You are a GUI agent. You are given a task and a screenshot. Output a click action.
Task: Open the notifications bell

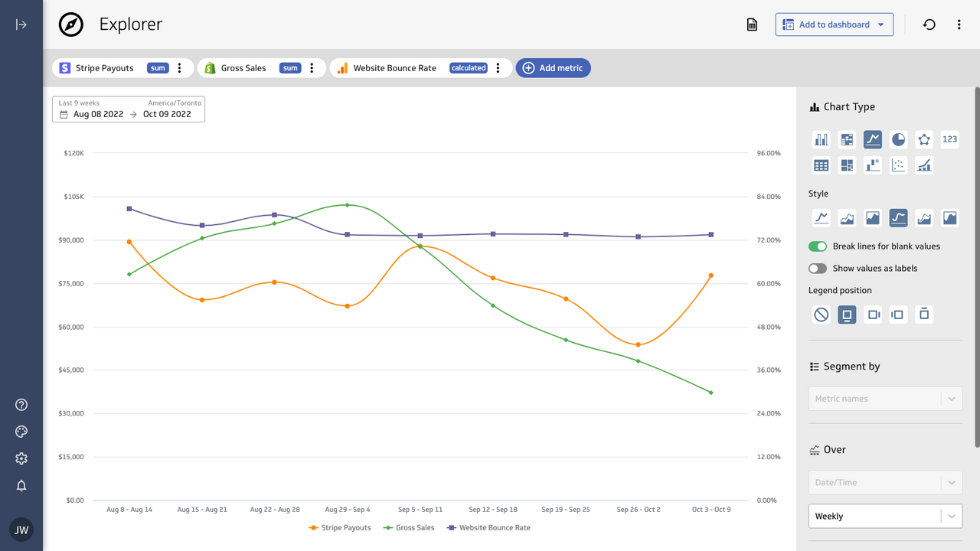click(x=21, y=486)
